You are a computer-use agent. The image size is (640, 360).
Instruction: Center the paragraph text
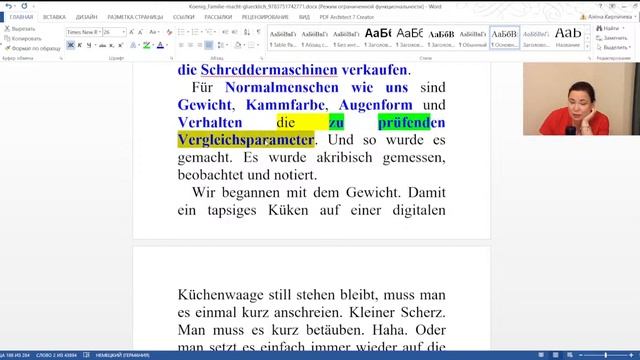190,45
